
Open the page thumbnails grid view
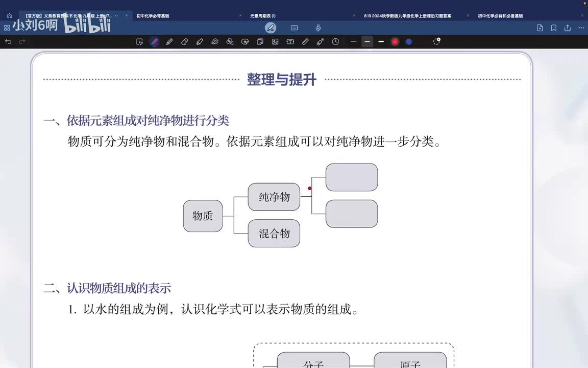click(7, 28)
